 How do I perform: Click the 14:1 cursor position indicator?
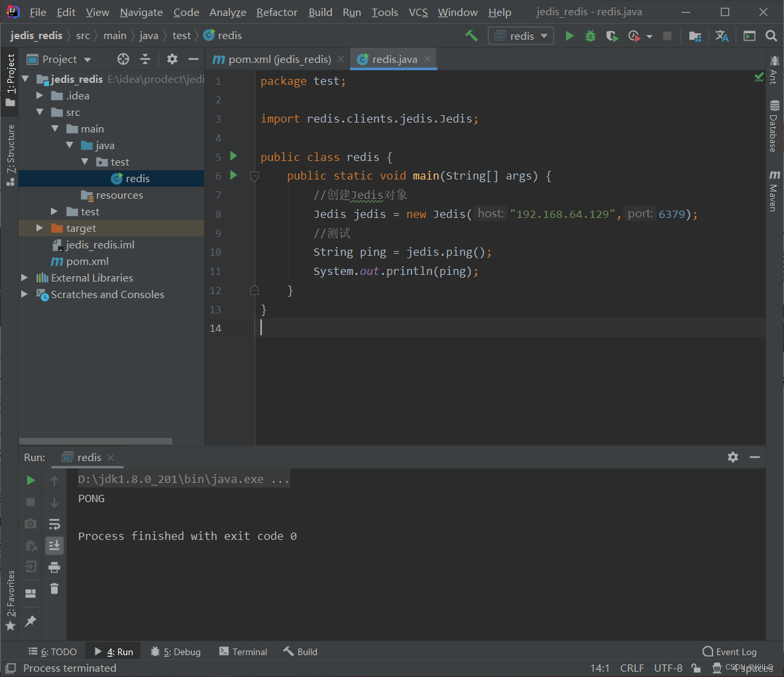click(600, 668)
